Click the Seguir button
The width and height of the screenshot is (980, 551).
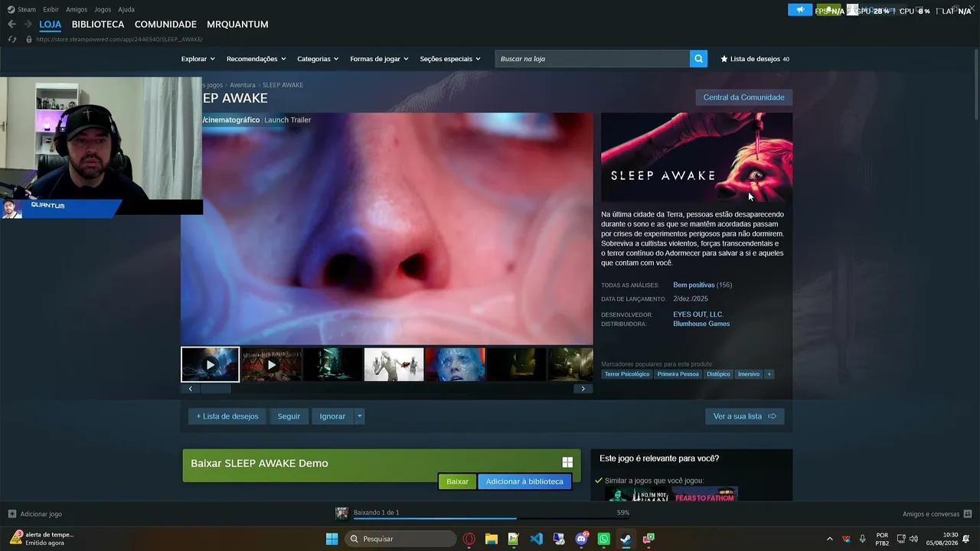pyautogui.click(x=289, y=416)
